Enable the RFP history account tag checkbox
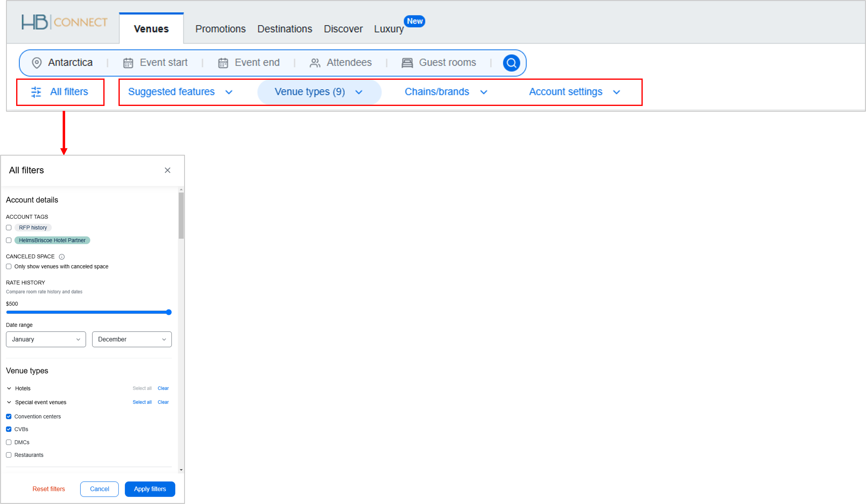The height and width of the screenshot is (504, 866). pos(9,227)
